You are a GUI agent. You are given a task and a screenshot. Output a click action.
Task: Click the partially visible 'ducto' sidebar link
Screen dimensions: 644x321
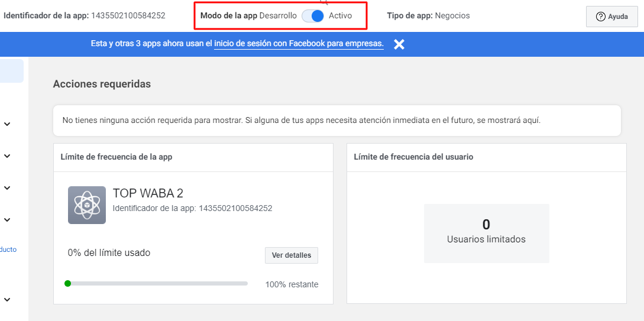click(x=8, y=249)
